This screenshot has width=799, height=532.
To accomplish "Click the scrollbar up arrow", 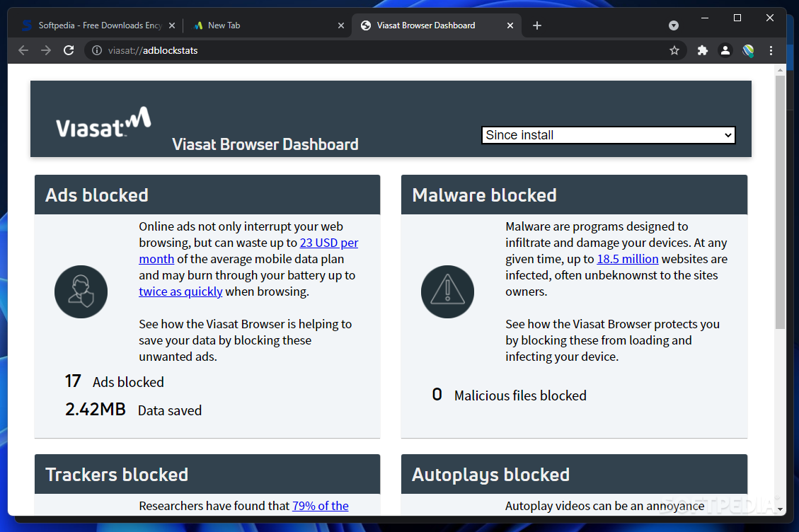I will 780,70.
